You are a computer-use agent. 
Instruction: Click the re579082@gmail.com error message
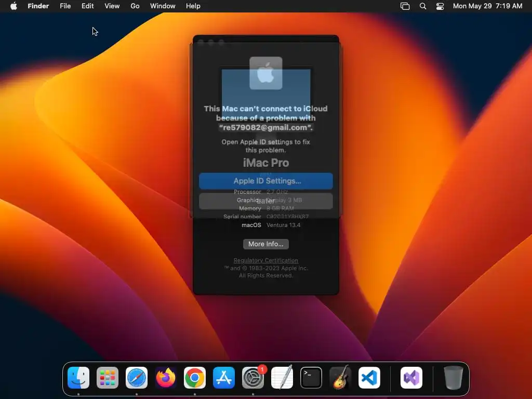click(266, 118)
